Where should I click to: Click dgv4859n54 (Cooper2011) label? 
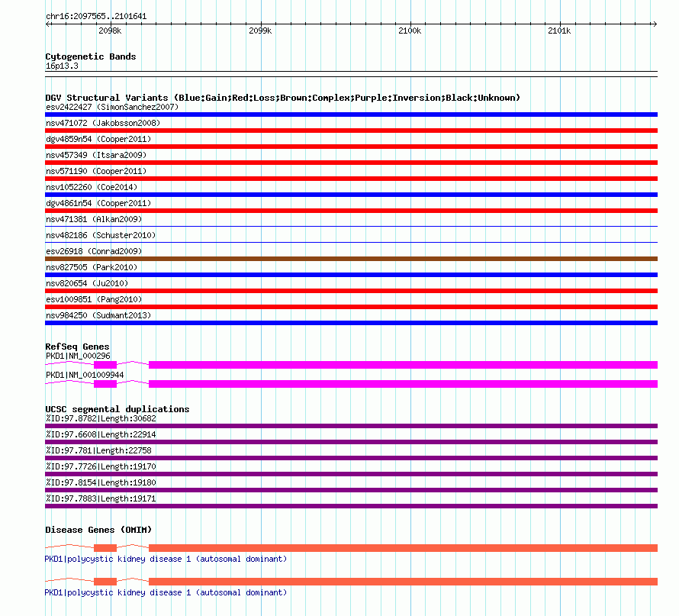(x=98, y=139)
